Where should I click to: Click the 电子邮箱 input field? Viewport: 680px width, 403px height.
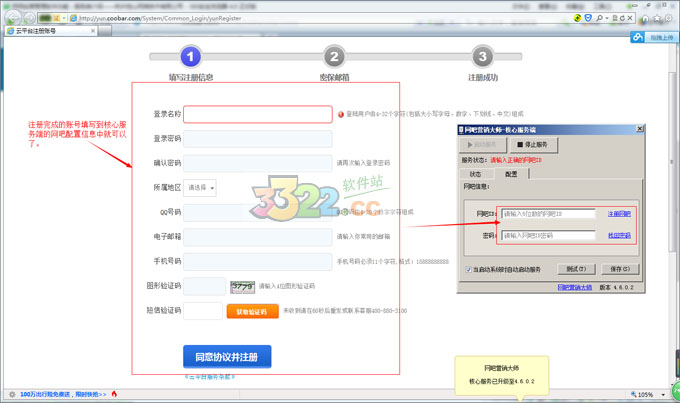pos(258,237)
